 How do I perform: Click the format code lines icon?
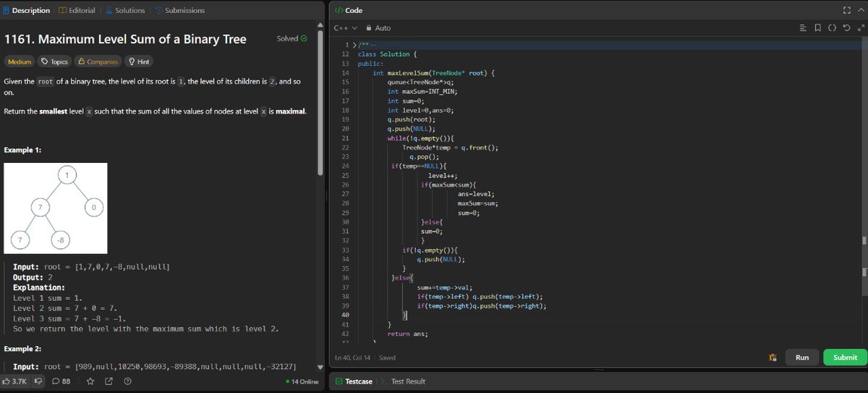803,28
